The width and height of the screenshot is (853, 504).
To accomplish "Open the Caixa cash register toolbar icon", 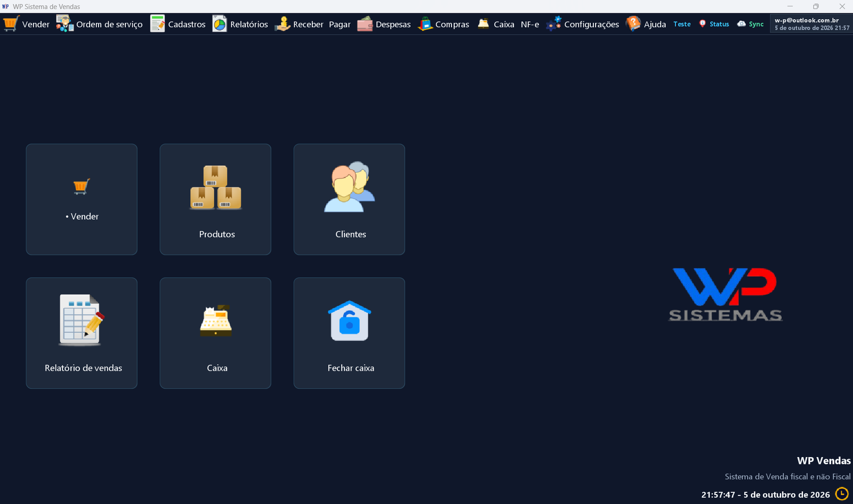I will pos(484,24).
